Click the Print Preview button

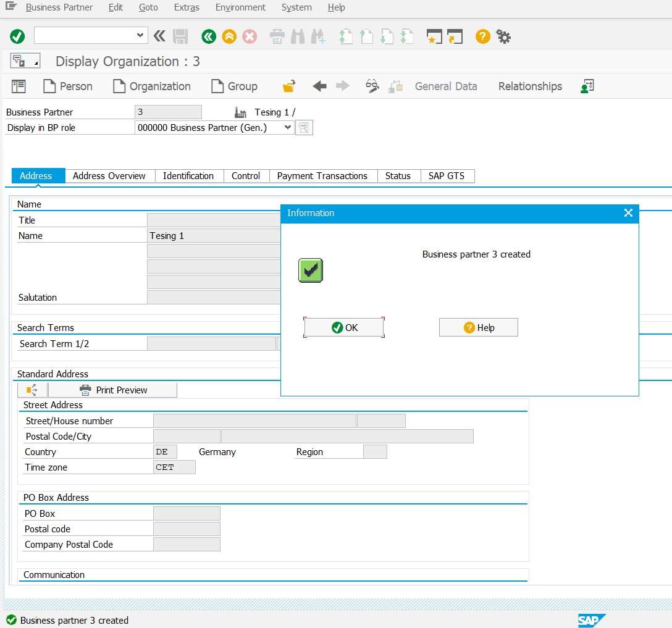point(112,390)
